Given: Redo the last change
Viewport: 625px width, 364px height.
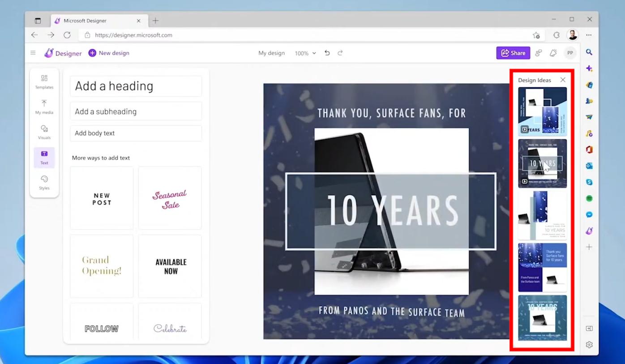Looking at the screenshot, I should click(x=340, y=52).
